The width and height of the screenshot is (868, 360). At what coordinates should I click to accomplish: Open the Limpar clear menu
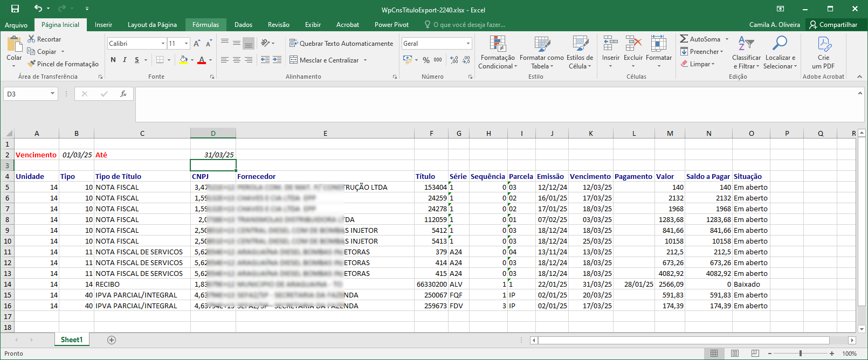click(x=698, y=64)
